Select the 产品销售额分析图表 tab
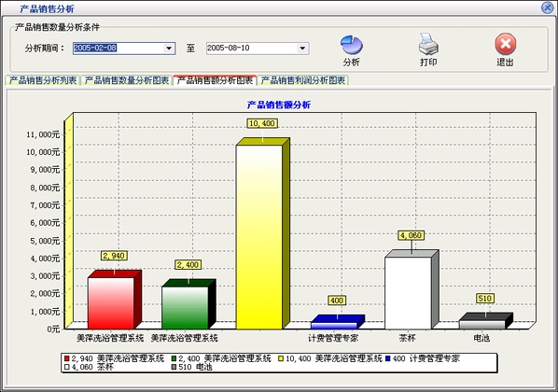Image resolution: width=558 pixels, height=392 pixels. (215, 80)
